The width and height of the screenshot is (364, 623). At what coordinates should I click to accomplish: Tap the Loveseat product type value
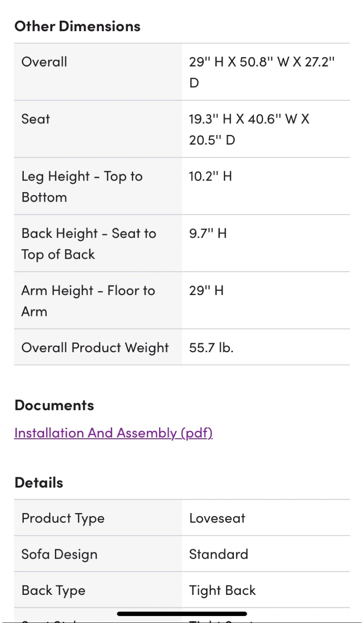click(x=217, y=518)
